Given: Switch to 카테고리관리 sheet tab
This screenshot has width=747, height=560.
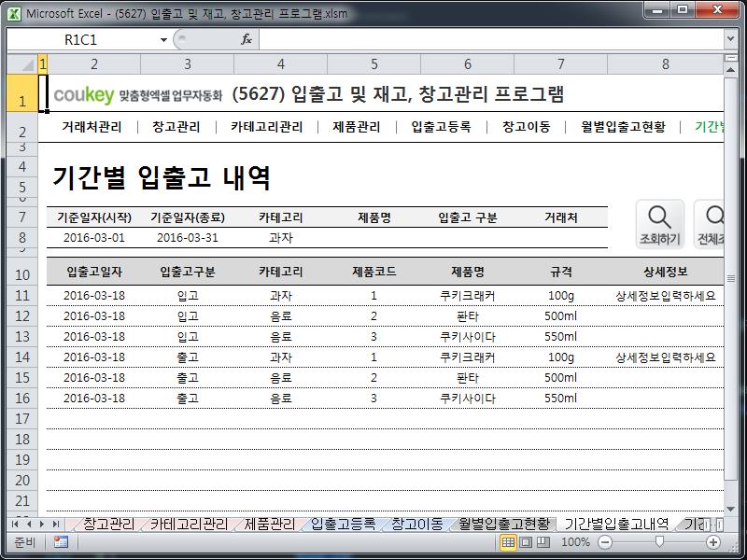Looking at the screenshot, I should click(x=189, y=525).
